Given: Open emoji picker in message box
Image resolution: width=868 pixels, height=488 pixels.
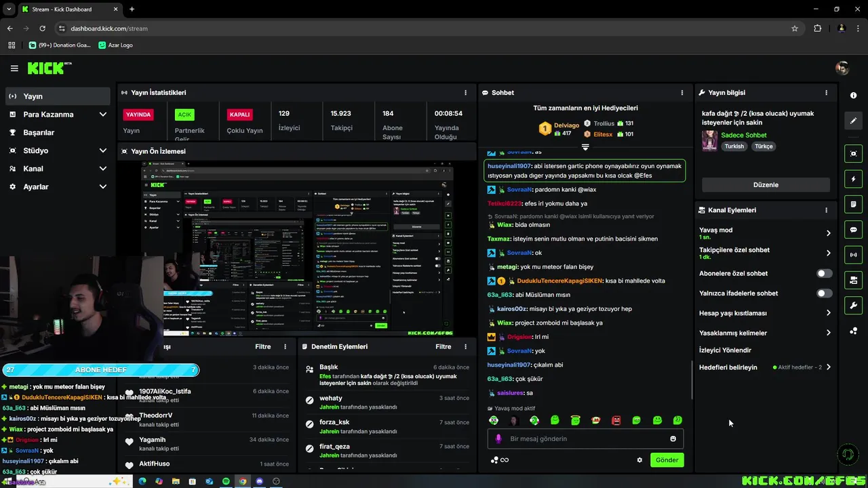Looking at the screenshot, I should tap(673, 439).
